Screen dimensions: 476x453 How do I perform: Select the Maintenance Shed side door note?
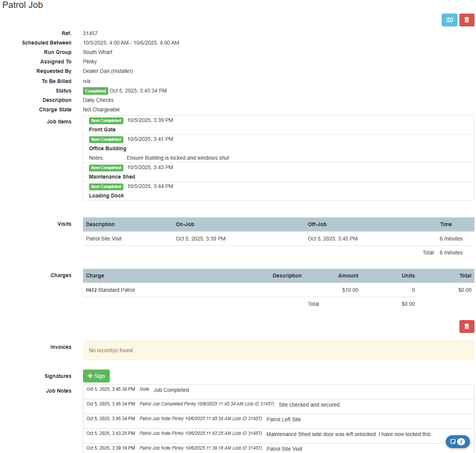(x=349, y=434)
